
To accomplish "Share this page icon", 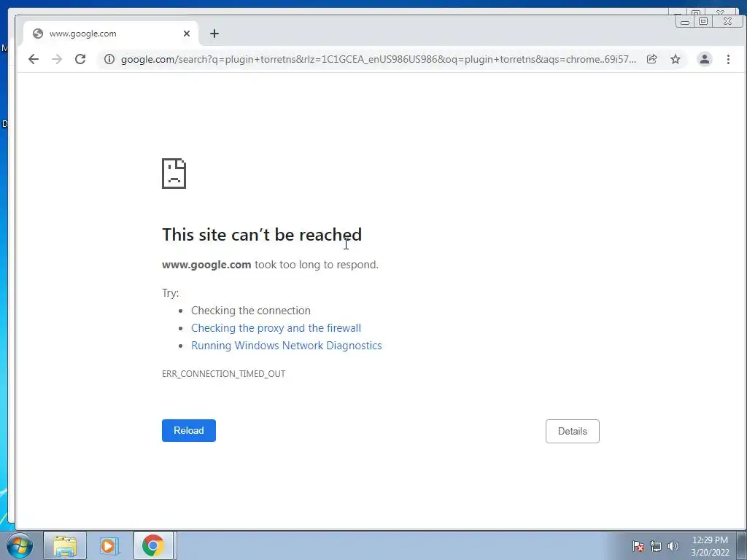I will point(651,59).
